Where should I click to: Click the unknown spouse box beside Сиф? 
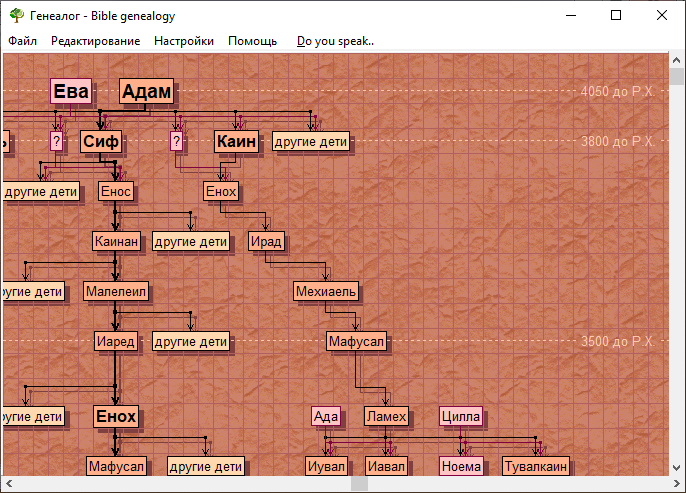click(x=56, y=142)
